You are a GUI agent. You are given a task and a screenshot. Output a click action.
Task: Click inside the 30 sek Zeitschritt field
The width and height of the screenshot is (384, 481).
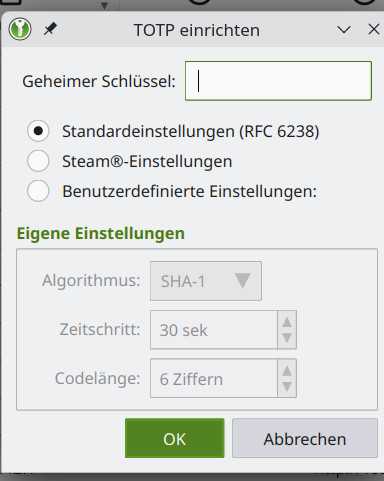[214, 330]
